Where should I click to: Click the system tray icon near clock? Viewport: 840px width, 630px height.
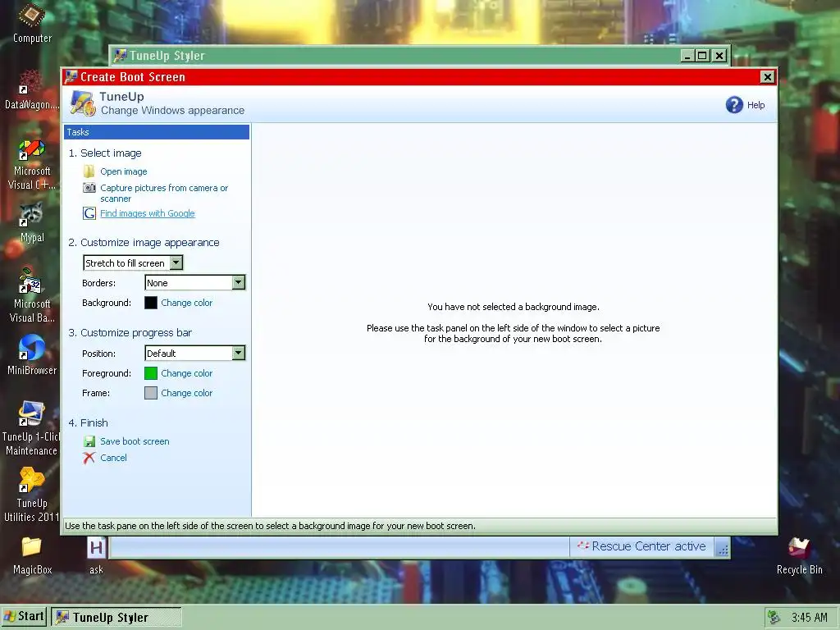tap(773, 617)
